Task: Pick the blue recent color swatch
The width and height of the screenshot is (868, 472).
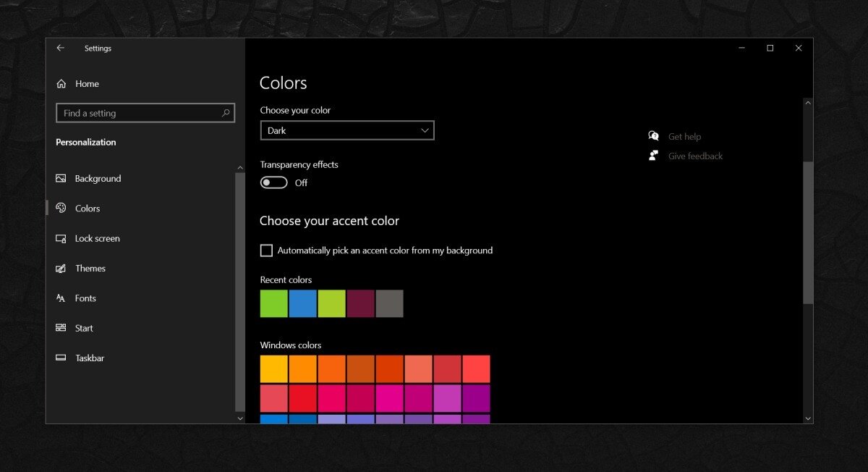Action: coord(303,304)
